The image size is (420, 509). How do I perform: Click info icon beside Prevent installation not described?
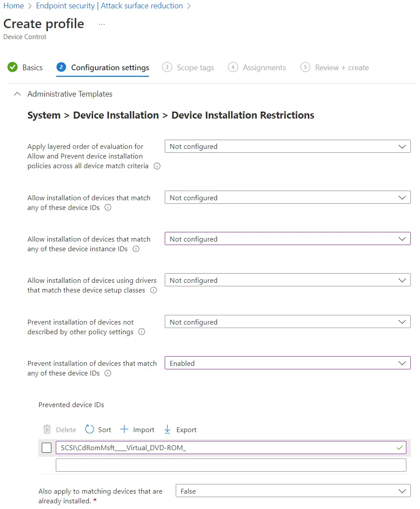141,332
